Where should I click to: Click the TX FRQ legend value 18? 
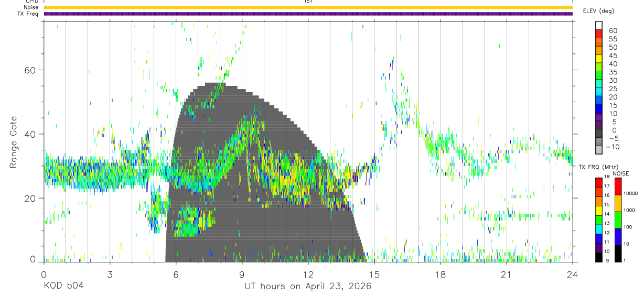click(606, 177)
